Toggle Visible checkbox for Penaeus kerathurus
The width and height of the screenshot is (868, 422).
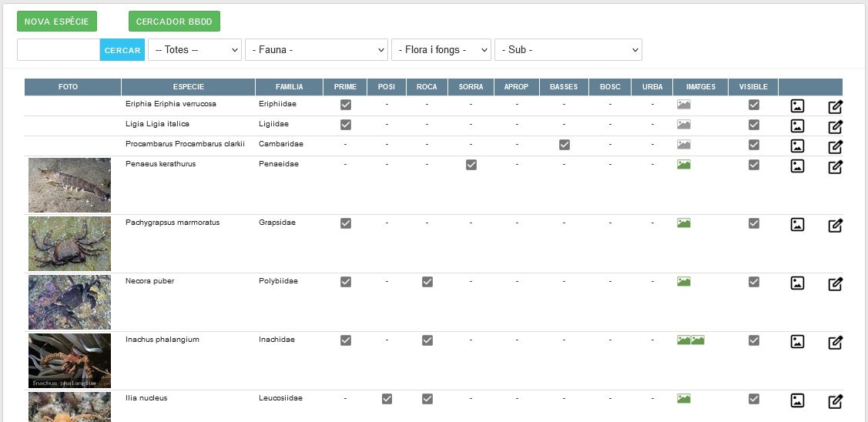point(754,165)
